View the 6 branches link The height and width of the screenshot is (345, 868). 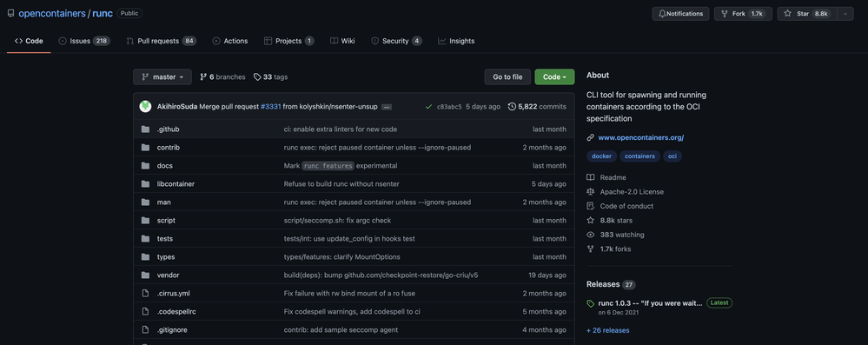(222, 77)
